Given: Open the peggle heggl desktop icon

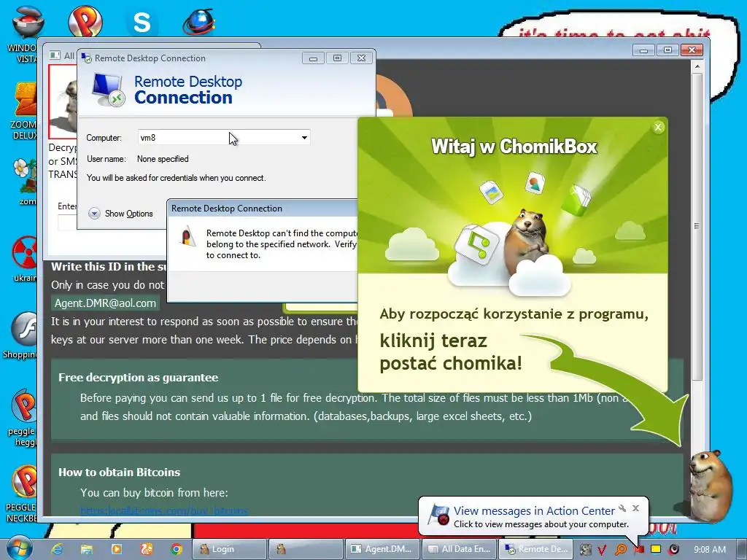Looking at the screenshot, I should pyautogui.click(x=24, y=418).
